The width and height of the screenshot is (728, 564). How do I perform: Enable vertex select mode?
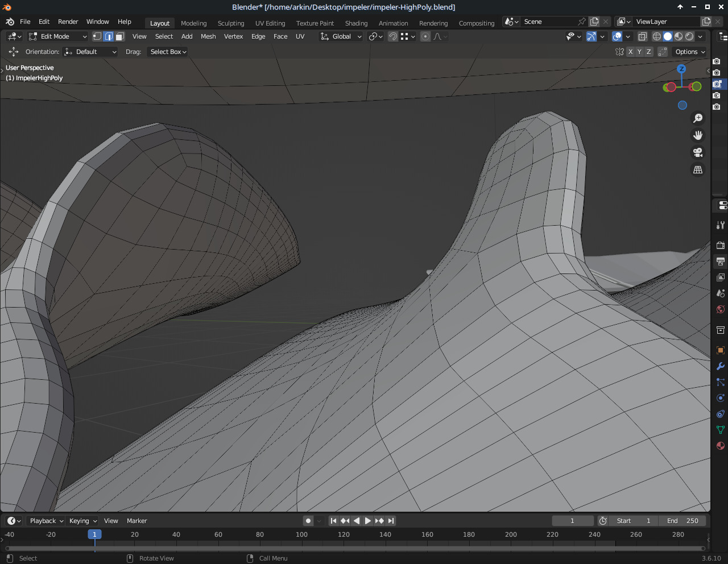tap(97, 36)
